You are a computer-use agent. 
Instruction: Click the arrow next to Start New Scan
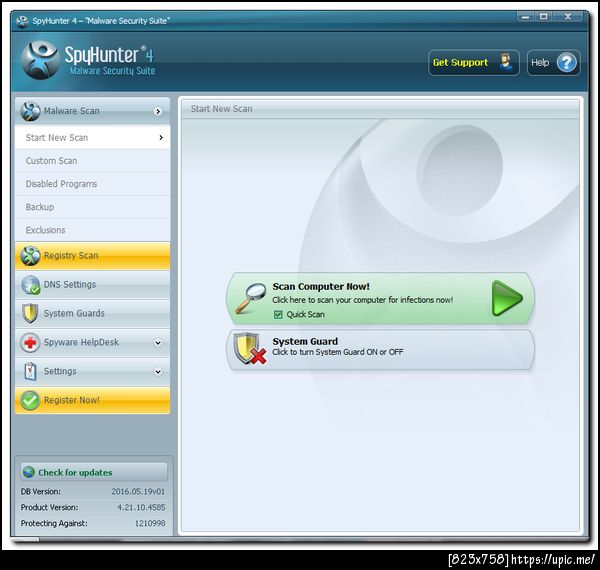pyautogui.click(x=161, y=137)
